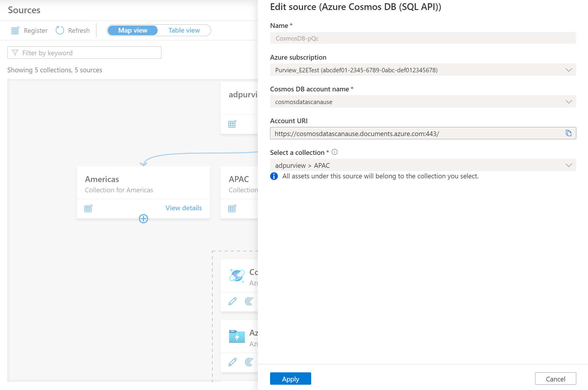Click View details on Americas collection

click(x=184, y=207)
